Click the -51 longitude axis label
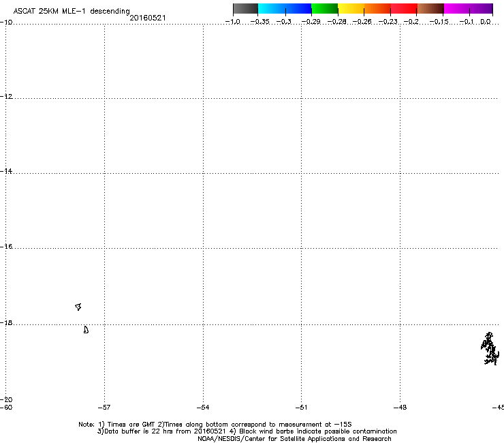 (301, 408)
